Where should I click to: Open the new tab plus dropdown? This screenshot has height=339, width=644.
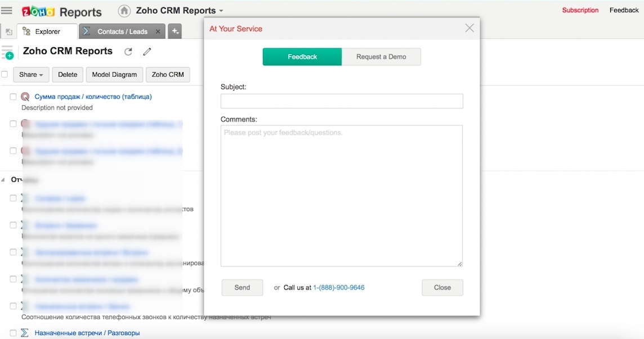(x=175, y=31)
